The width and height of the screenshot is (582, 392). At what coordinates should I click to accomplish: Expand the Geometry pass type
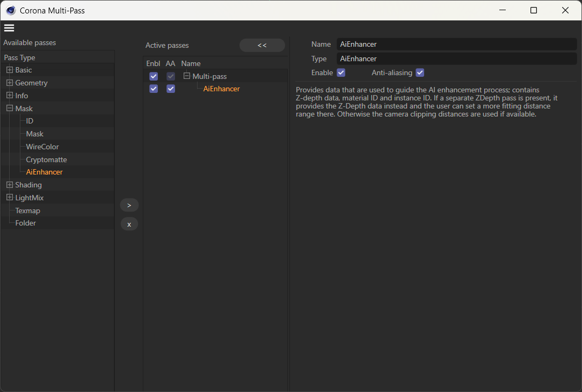10,82
